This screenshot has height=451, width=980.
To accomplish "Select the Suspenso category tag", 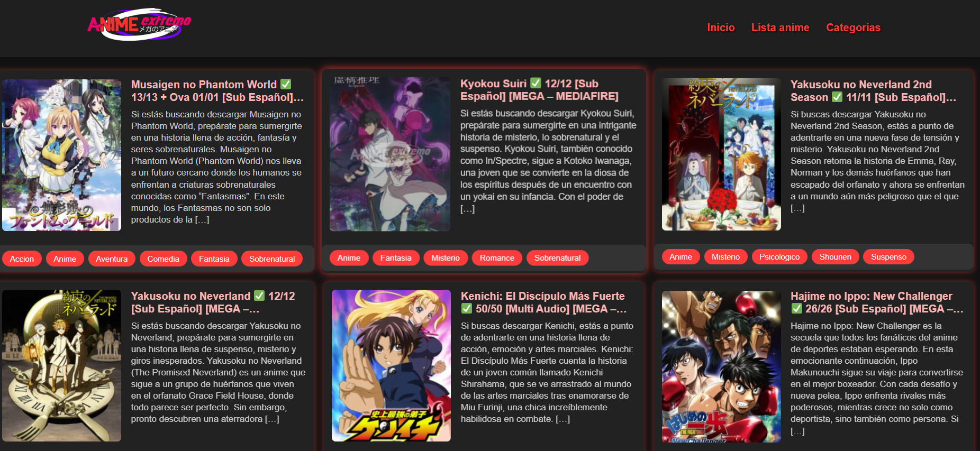I will [x=888, y=256].
